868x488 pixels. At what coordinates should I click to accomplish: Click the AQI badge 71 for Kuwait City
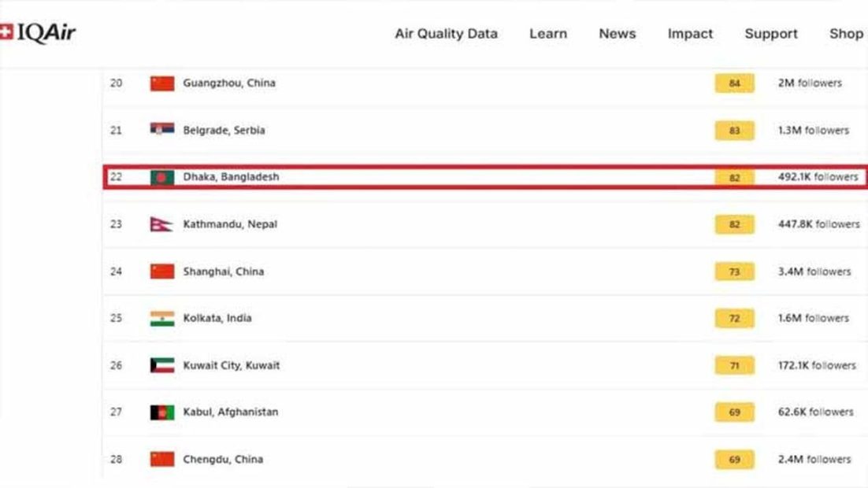[x=734, y=366]
